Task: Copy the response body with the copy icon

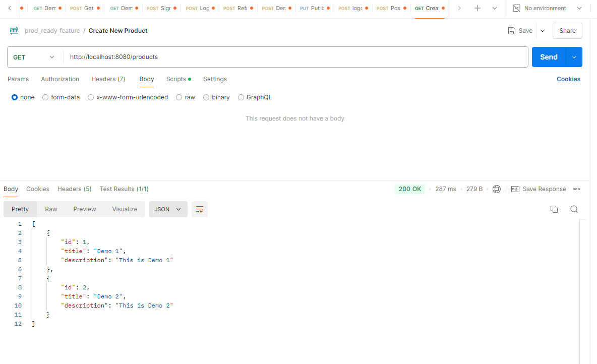Action: click(x=554, y=209)
